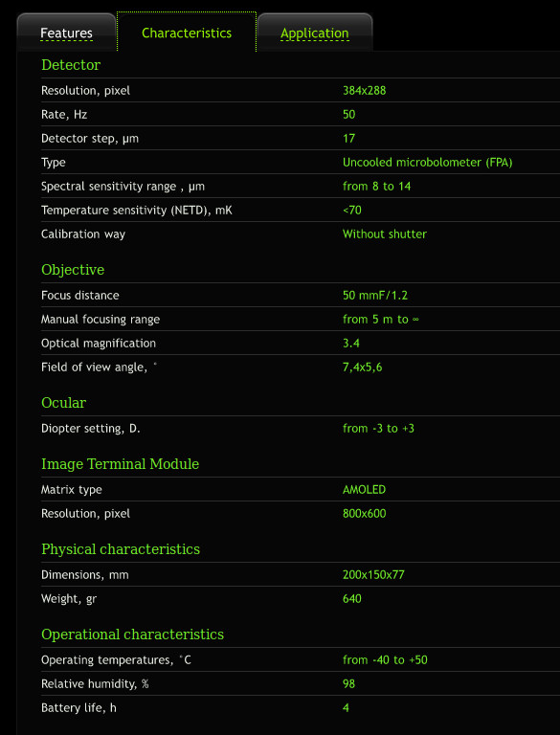Select the 800x600 resolution value
This screenshot has width=560, height=735.
[x=365, y=514]
